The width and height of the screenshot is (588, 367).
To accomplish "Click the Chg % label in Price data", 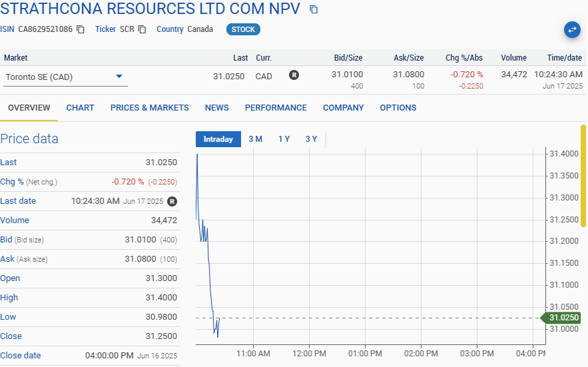I will tap(11, 182).
